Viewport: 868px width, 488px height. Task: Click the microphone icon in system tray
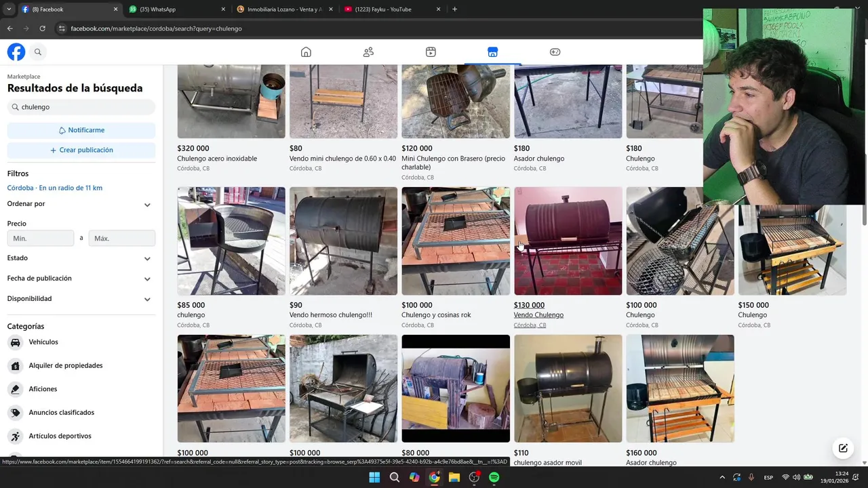click(x=751, y=477)
